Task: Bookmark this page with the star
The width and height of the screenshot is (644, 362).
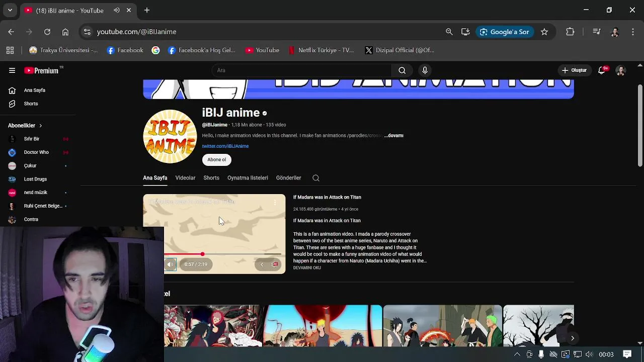Action: tap(544, 32)
